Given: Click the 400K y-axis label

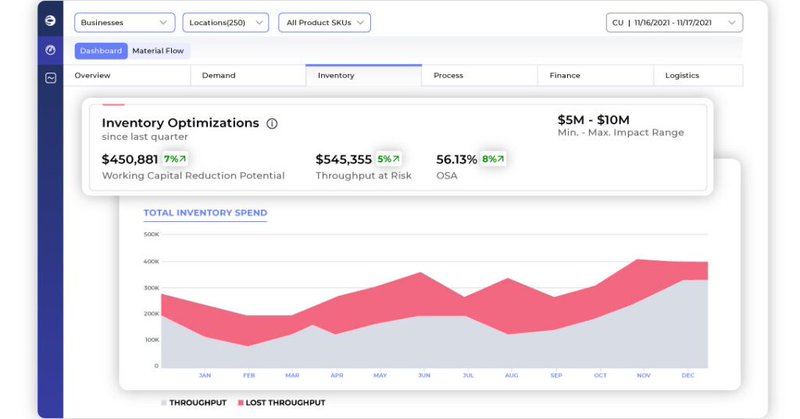Looking at the screenshot, I should [152, 261].
